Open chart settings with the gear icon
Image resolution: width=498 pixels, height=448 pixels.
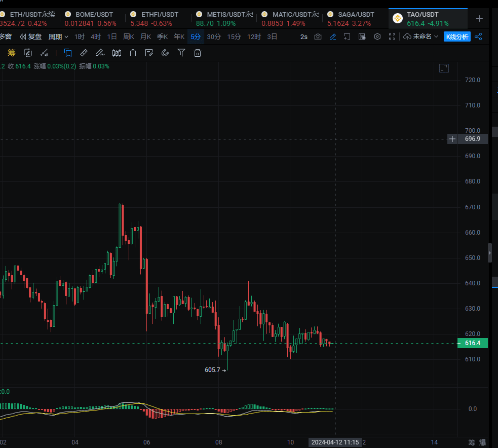coord(377,36)
